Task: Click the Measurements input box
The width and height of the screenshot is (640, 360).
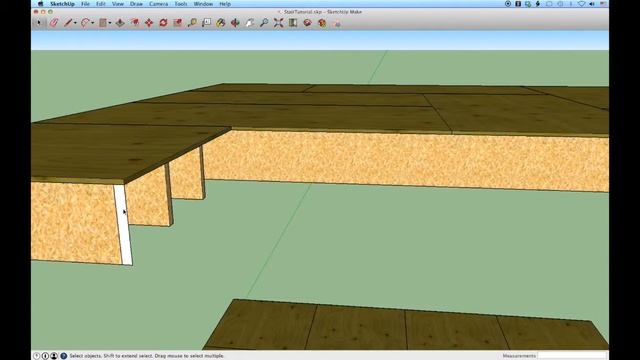Action: click(x=573, y=356)
